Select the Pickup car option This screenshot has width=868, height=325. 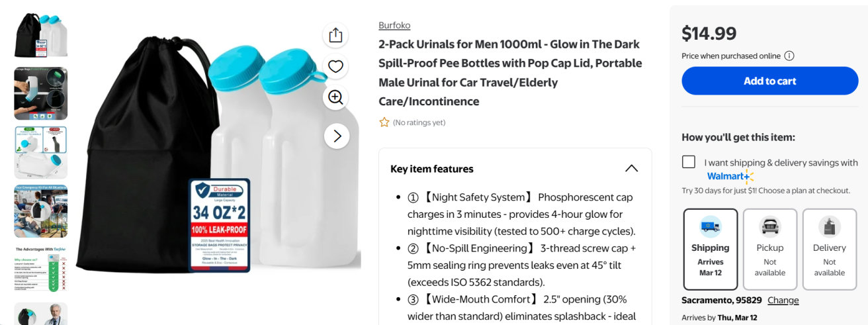click(x=769, y=249)
